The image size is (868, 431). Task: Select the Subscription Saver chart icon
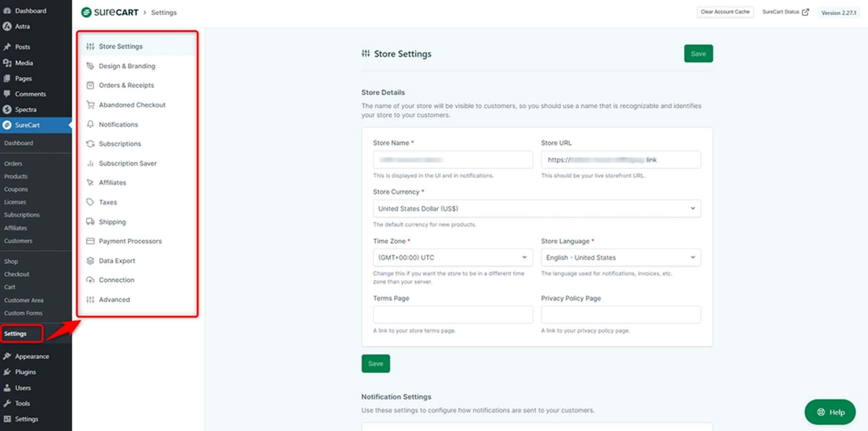(90, 163)
